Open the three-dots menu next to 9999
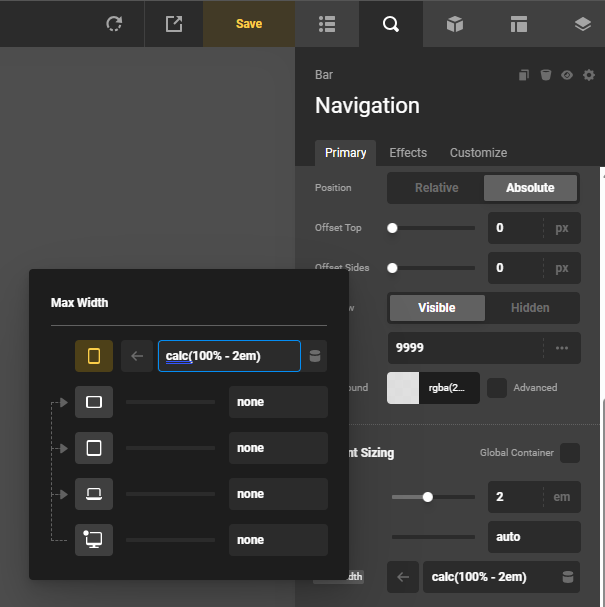 tap(562, 348)
